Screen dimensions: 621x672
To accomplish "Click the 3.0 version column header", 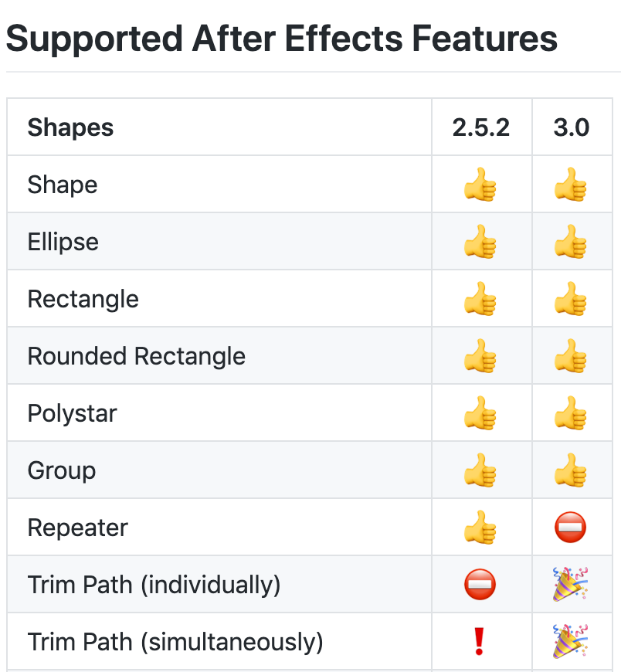I will 572,127.
